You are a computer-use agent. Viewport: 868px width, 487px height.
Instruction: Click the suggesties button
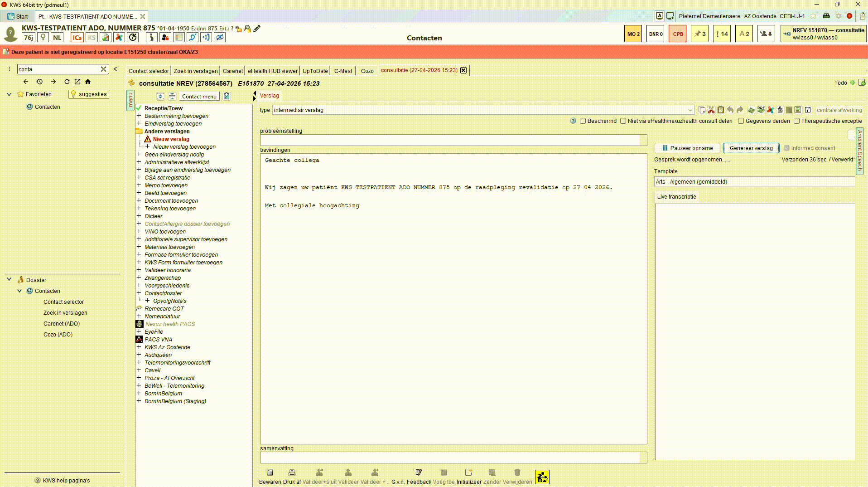pyautogui.click(x=89, y=94)
